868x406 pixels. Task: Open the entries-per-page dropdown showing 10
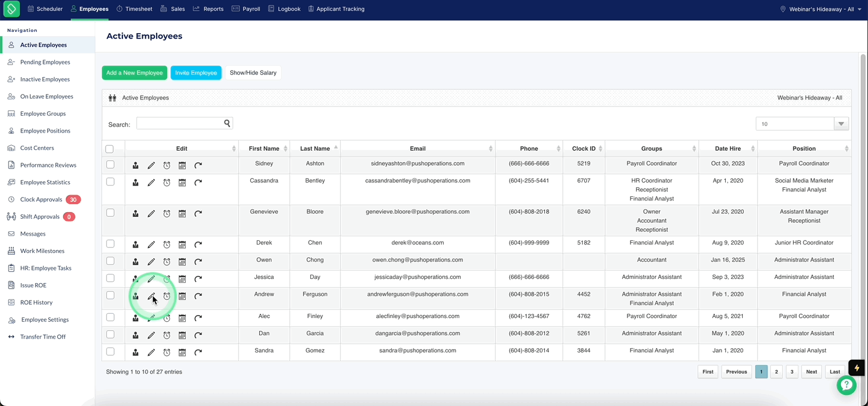coord(802,123)
